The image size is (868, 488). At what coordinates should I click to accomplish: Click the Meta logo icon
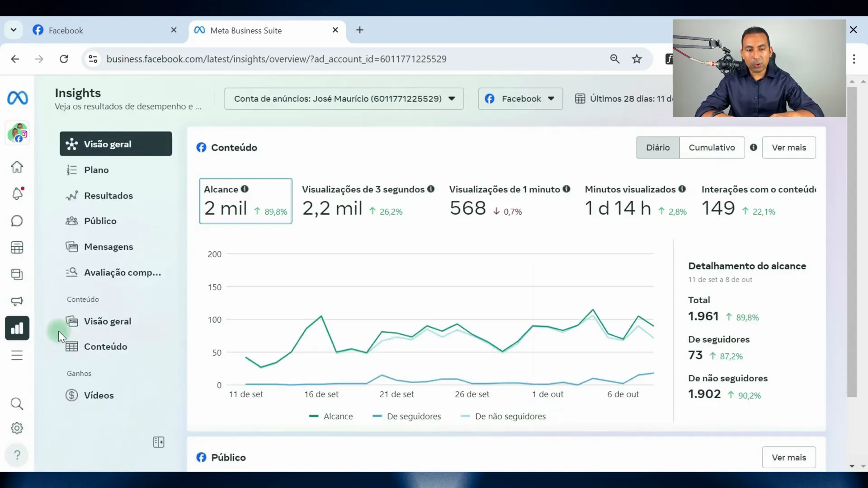coord(18,98)
